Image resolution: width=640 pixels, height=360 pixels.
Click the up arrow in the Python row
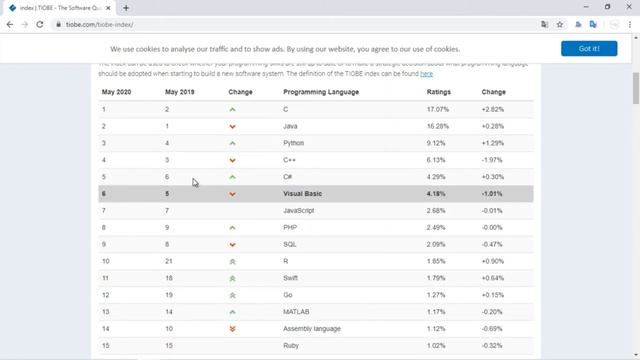(x=232, y=143)
